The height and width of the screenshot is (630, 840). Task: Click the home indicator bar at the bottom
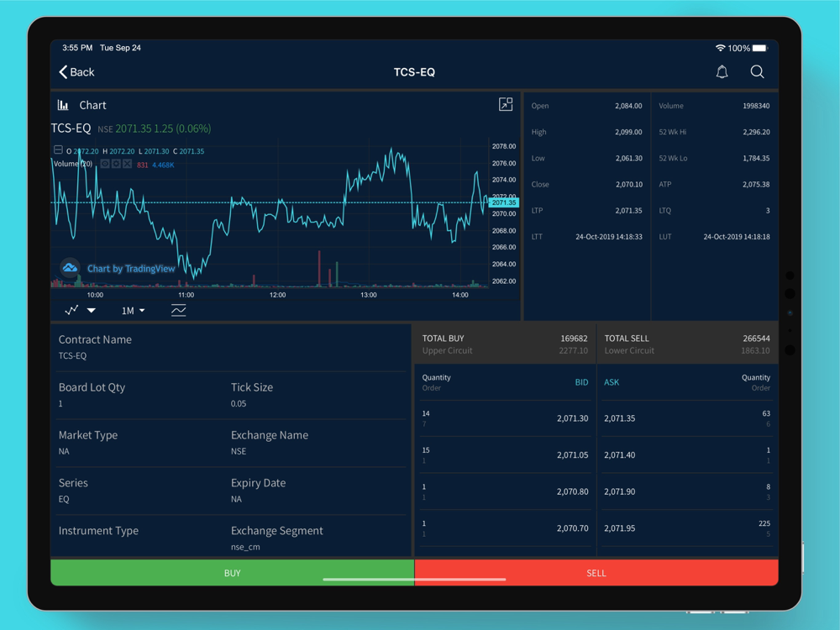pos(414,579)
